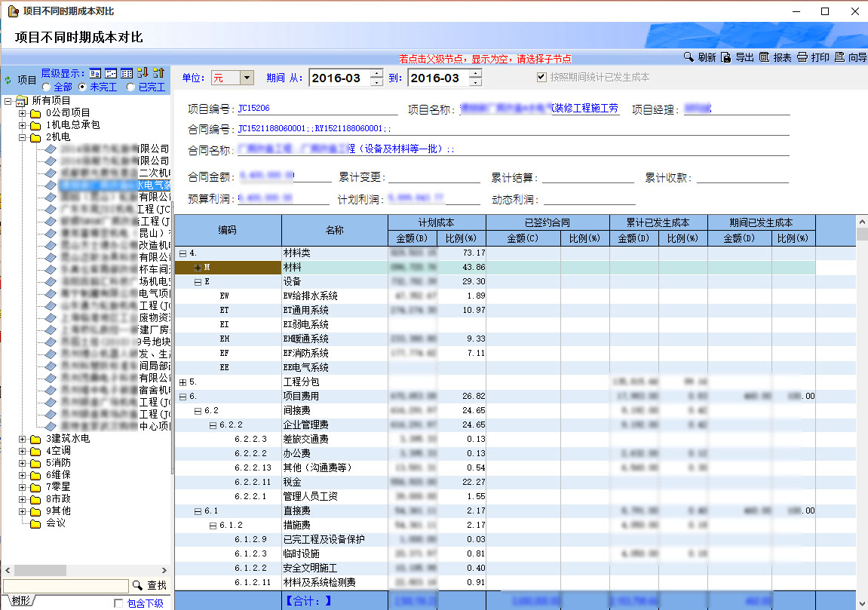Toggle the 包含下级 checkbox

118,603
